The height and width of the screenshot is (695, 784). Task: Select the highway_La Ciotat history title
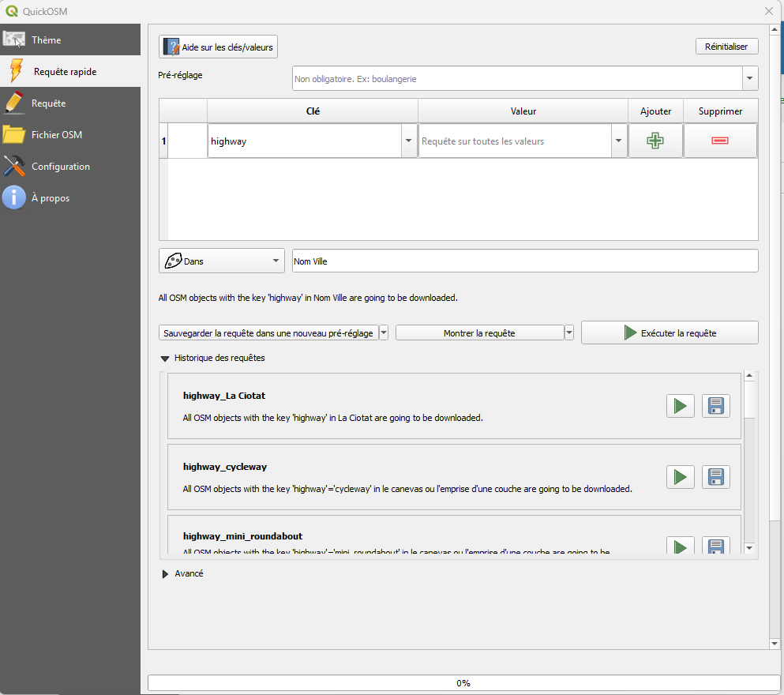(224, 396)
